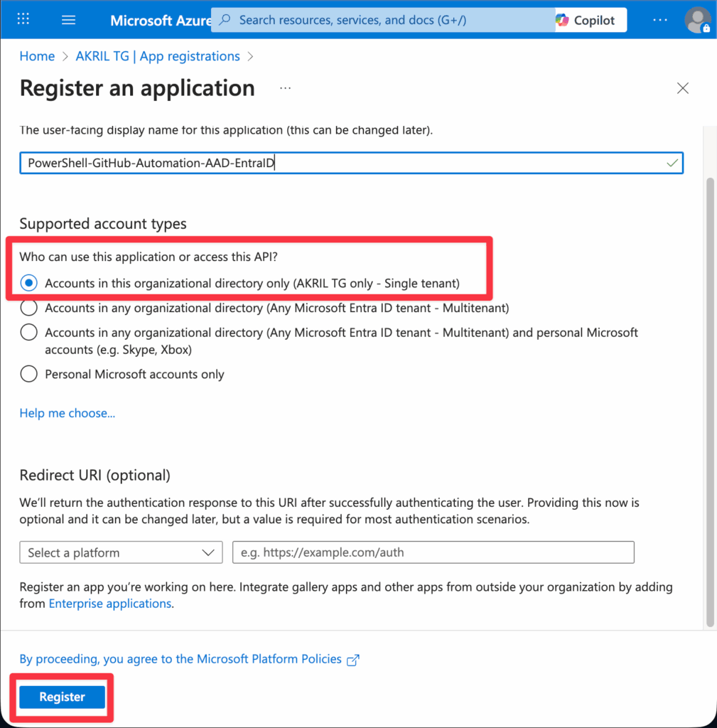Click inside the application display name field

pos(284,163)
